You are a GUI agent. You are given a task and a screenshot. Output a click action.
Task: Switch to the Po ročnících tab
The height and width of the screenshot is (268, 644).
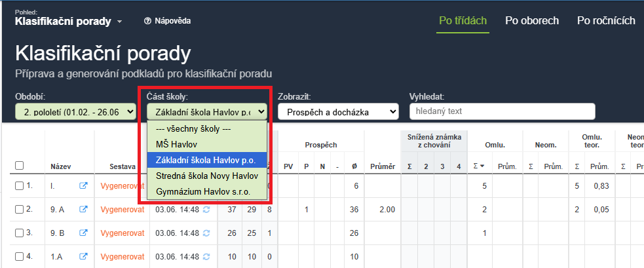(x=606, y=20)
